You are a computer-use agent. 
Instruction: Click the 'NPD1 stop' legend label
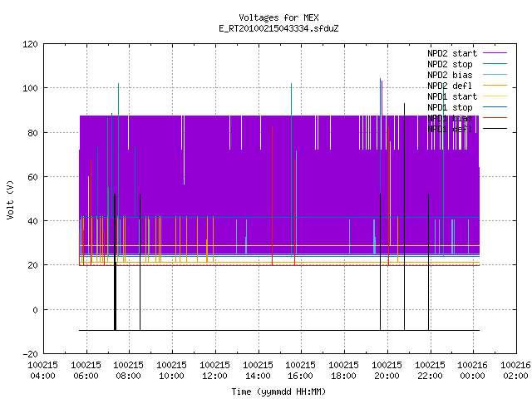[450, 107]
